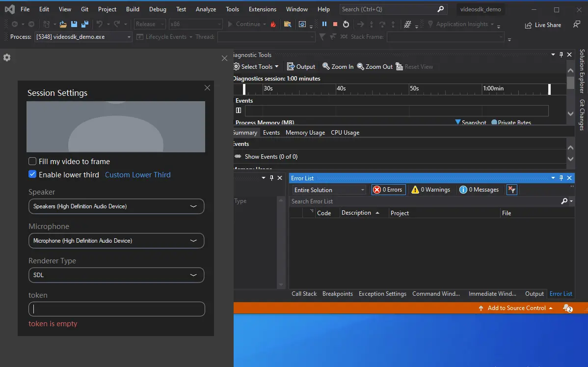
Task: Open the Renderer Type dropdown
Action: coord(116,275)
